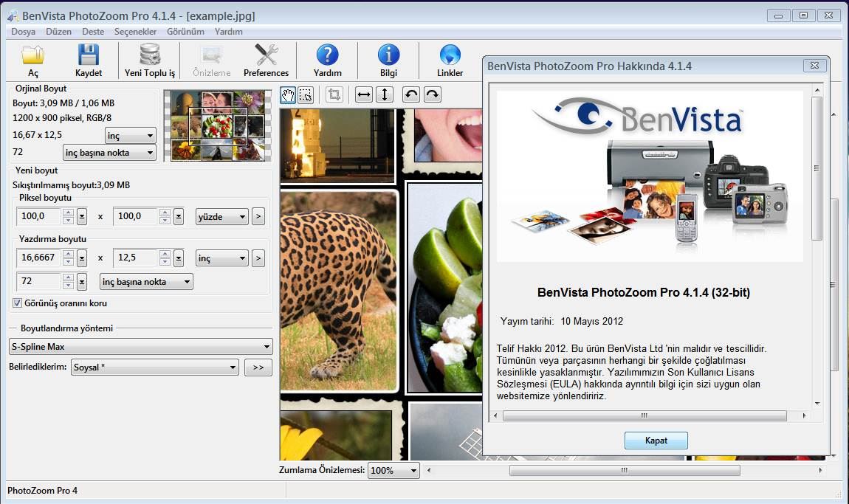Viewport: 849px width, 504px height.
Task: Click the crop tool icon
Action: (334, 94)
